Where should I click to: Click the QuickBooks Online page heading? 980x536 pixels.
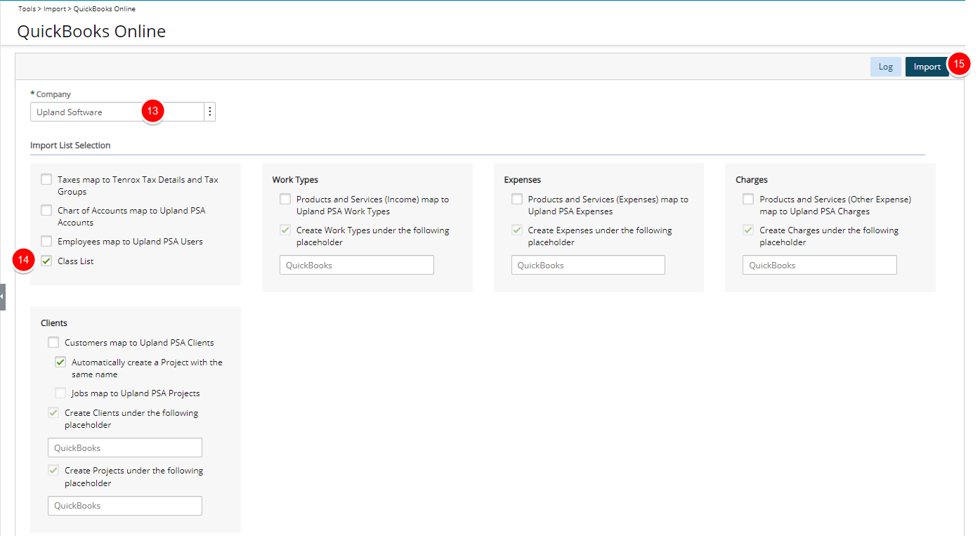point(91,32)
